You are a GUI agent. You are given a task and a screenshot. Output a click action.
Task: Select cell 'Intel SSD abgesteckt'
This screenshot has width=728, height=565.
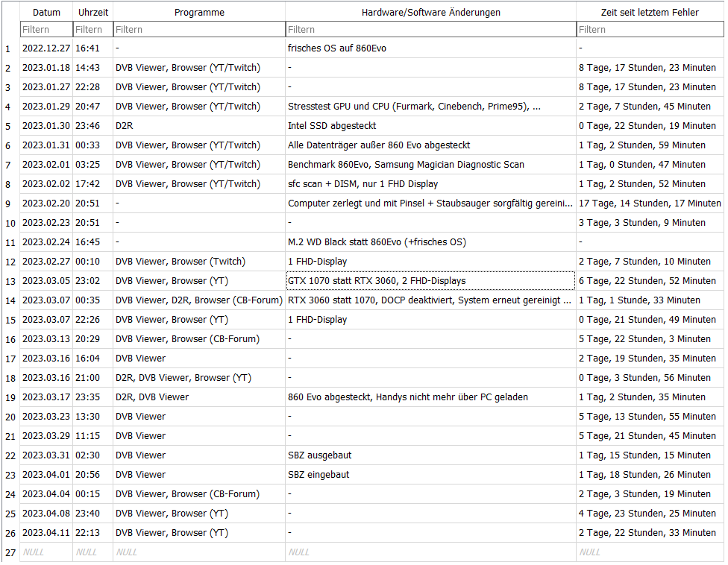(x=431, y=126)
